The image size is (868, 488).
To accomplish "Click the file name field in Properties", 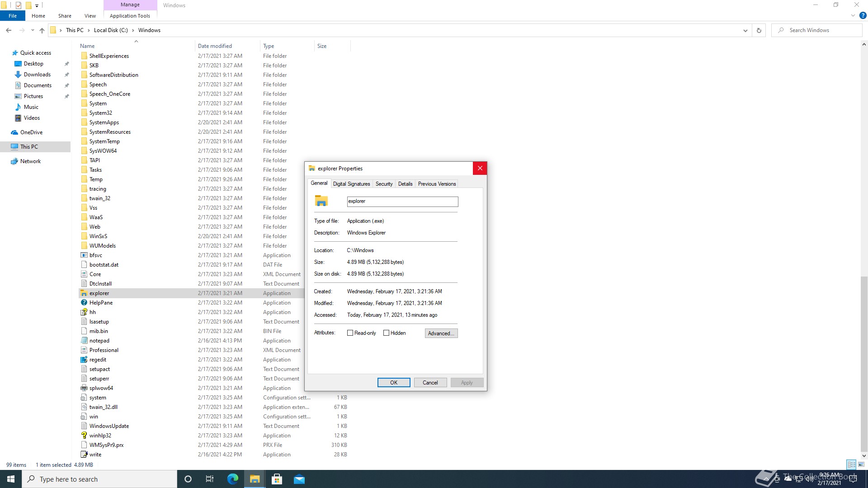I will [402, 202].
